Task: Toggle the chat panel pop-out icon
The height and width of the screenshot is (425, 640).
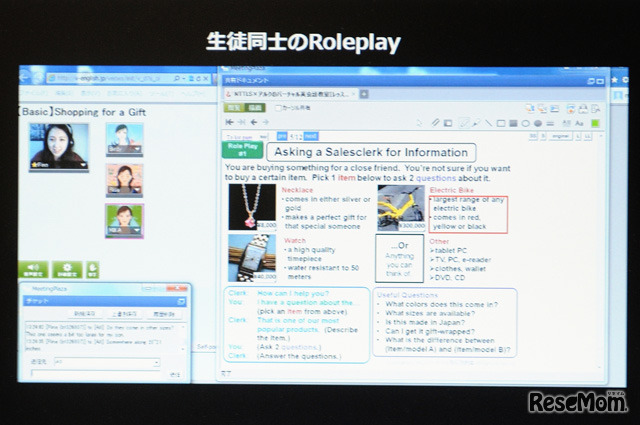Action: point(182,301)
